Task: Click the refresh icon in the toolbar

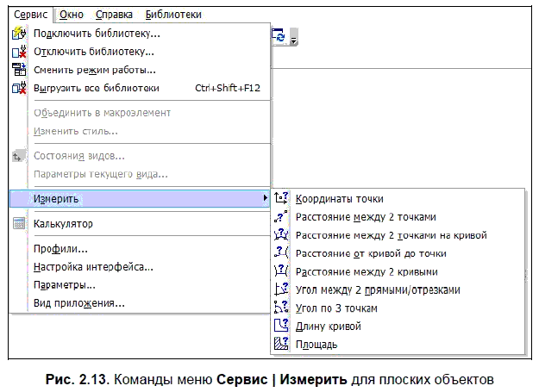Action: click(x=279, y=35)
